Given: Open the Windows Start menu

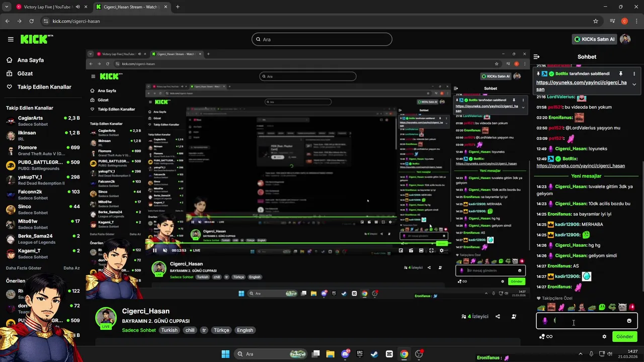Looking at the screenshot, I should click(225, 354).
